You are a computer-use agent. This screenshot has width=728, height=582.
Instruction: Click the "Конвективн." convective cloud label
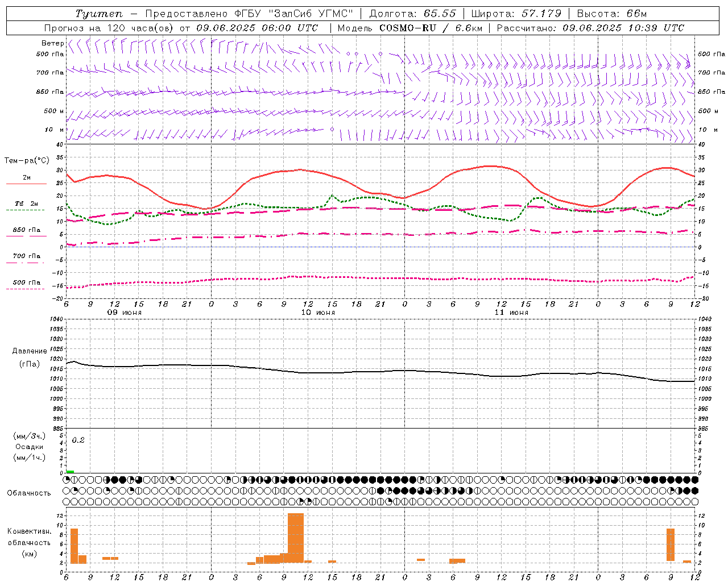[x=29, y=531]
